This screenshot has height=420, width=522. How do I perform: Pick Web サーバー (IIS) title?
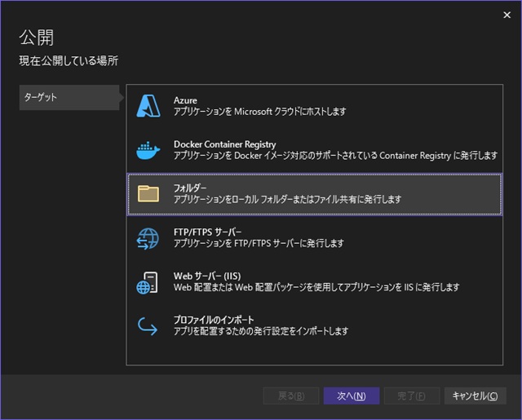coord(207,276)
